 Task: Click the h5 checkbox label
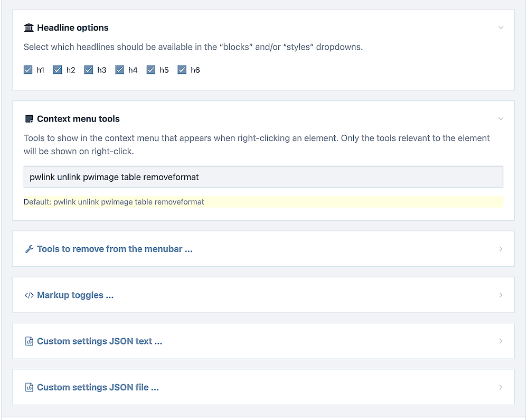(x=164, y=70)
